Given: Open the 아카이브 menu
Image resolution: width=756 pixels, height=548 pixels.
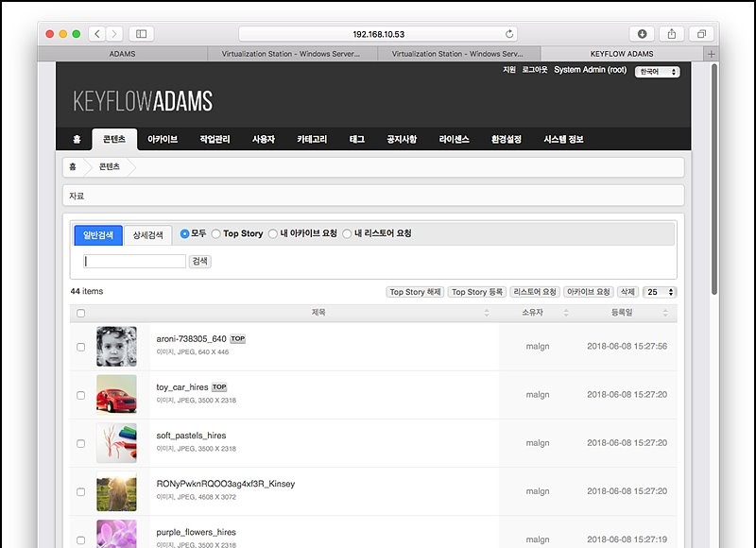Looking at the screenshot, I should (163, 139).
